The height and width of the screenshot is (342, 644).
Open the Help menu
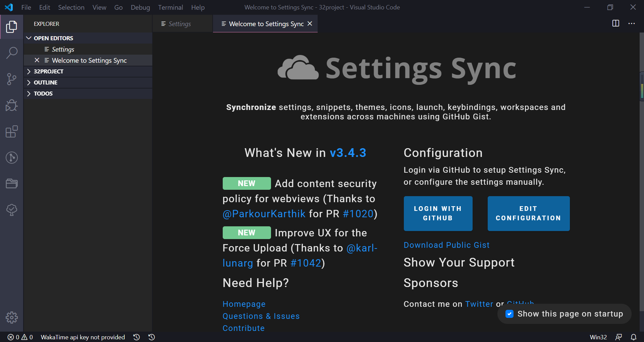[198, 7]
